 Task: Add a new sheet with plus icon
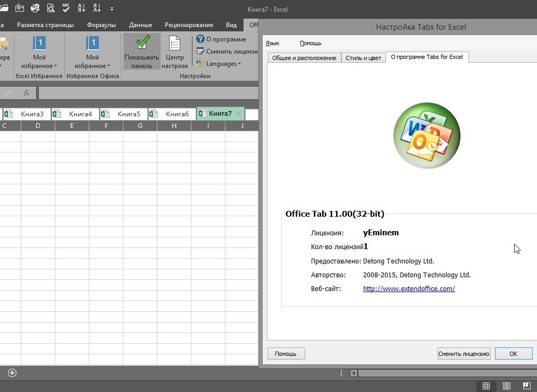[12, 373]
